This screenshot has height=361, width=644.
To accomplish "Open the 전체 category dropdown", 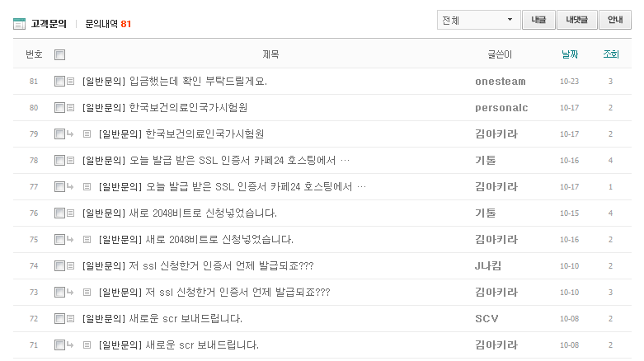I will (477, 20).
